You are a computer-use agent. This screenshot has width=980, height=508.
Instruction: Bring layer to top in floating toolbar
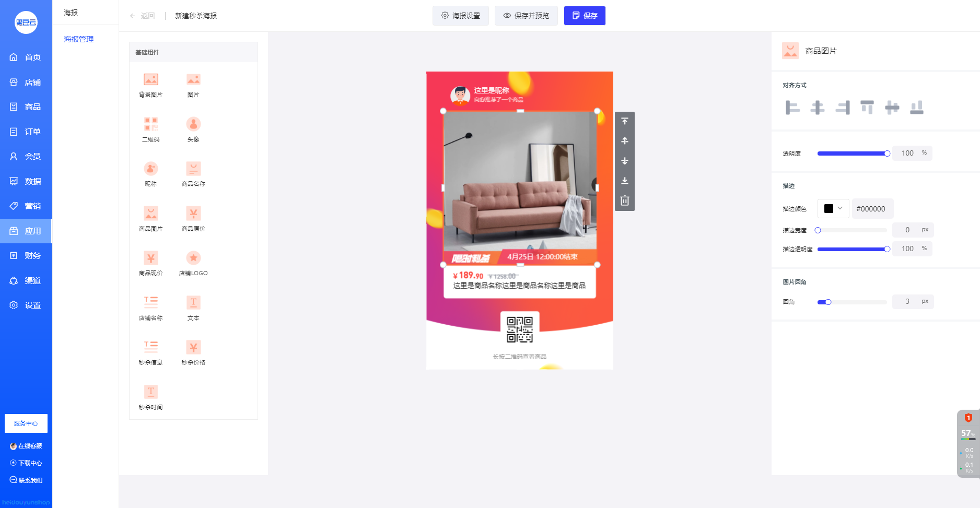(x=625, y=121)
